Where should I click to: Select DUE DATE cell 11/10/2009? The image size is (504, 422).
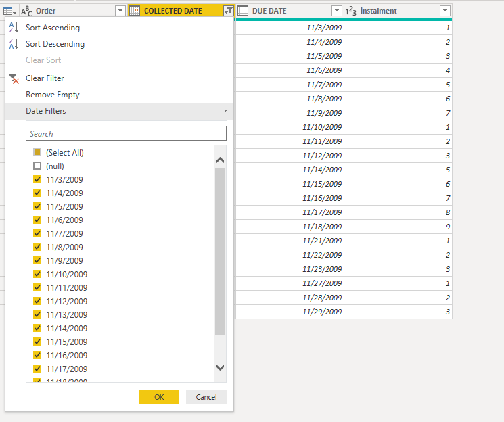pyautogui.click(x=290, y=127)
